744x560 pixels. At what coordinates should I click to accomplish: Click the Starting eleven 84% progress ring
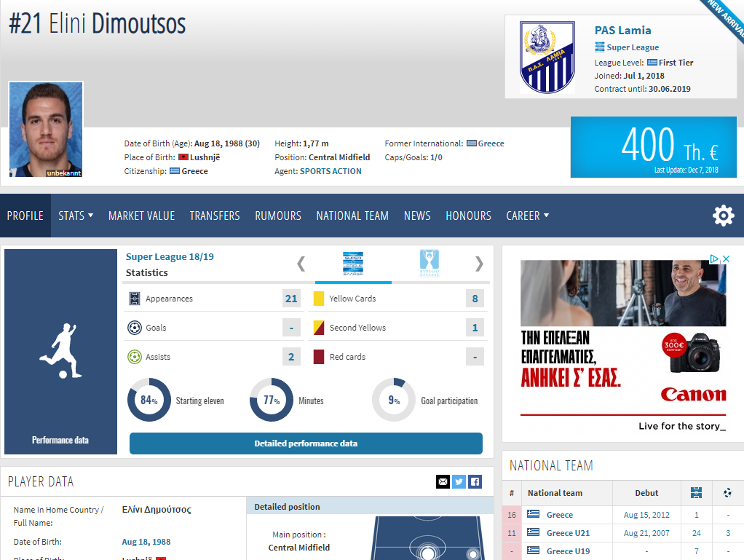(x=149, y=400)
